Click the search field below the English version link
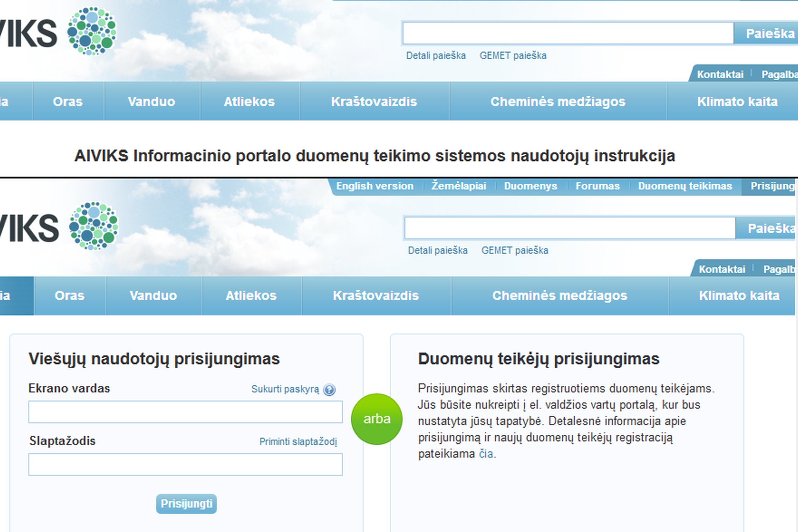This screenshot has height=532, width=798. coord(570,228)
